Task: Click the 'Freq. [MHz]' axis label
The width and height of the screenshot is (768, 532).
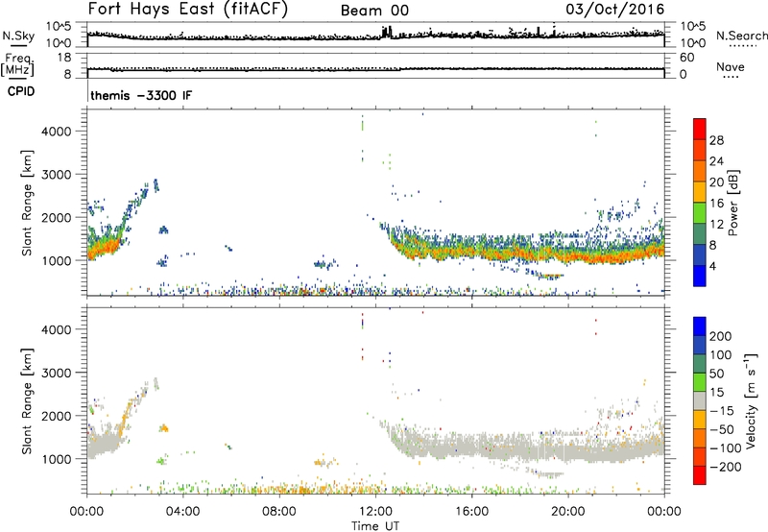Action: 17,65
